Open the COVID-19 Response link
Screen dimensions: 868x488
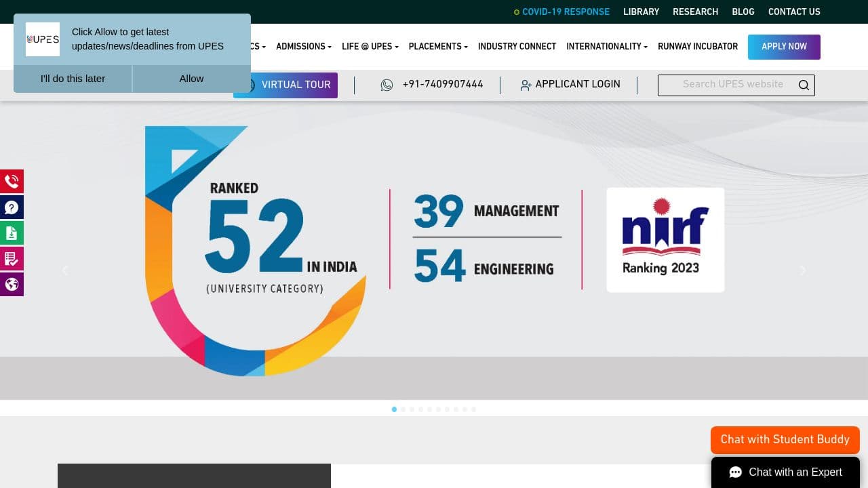pyautogui.click(x=566, y=12)
